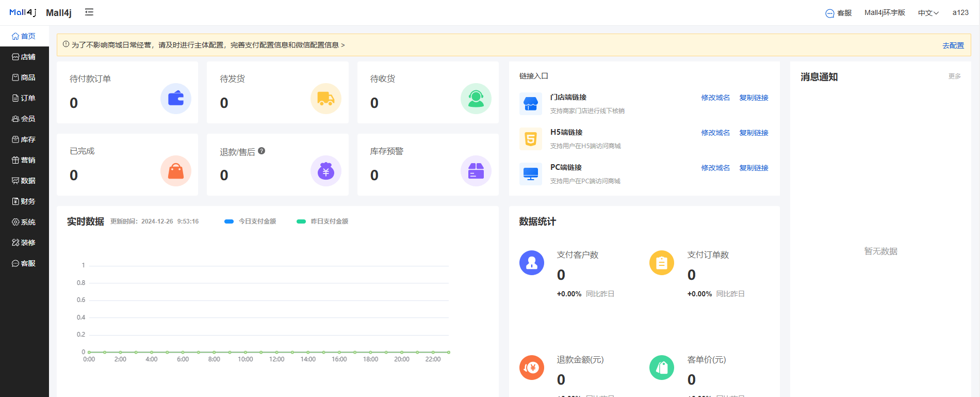The width and height of the screenshot is (980, 397).
Task: Open the 数据 data menu
Action: 24,181
